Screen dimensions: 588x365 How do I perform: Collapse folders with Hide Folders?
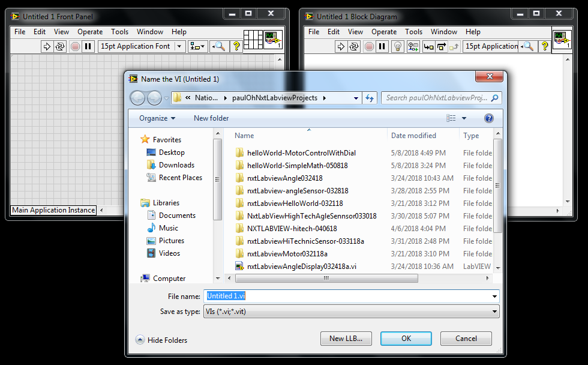coord(161,340)
